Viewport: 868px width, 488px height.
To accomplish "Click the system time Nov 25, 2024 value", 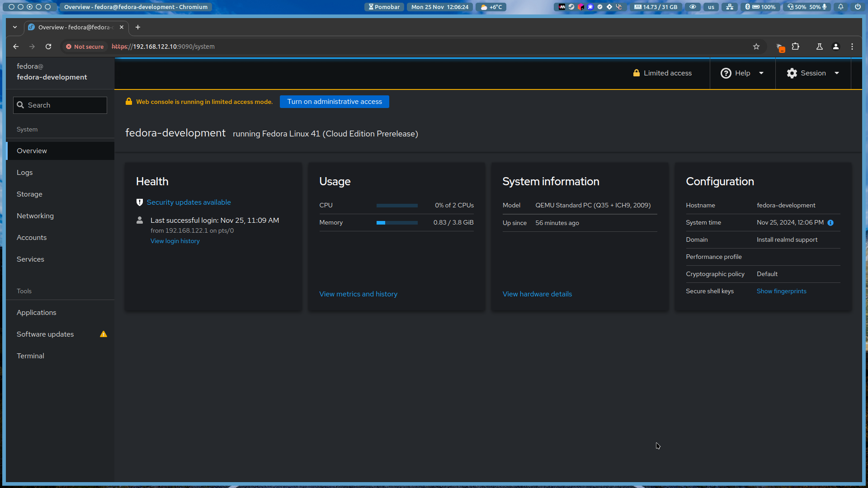I will point(790,223).
